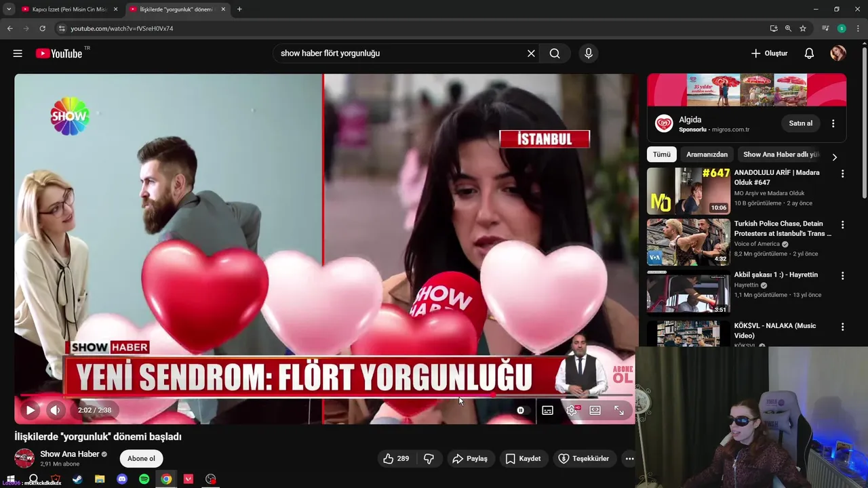868x488 pixels.
Task: Select the Tümü filter chip
Action: click(662, 155)
